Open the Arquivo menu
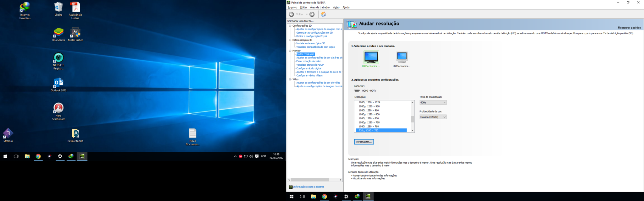Viewport: 644px width, 201px height. pos(292,7)
